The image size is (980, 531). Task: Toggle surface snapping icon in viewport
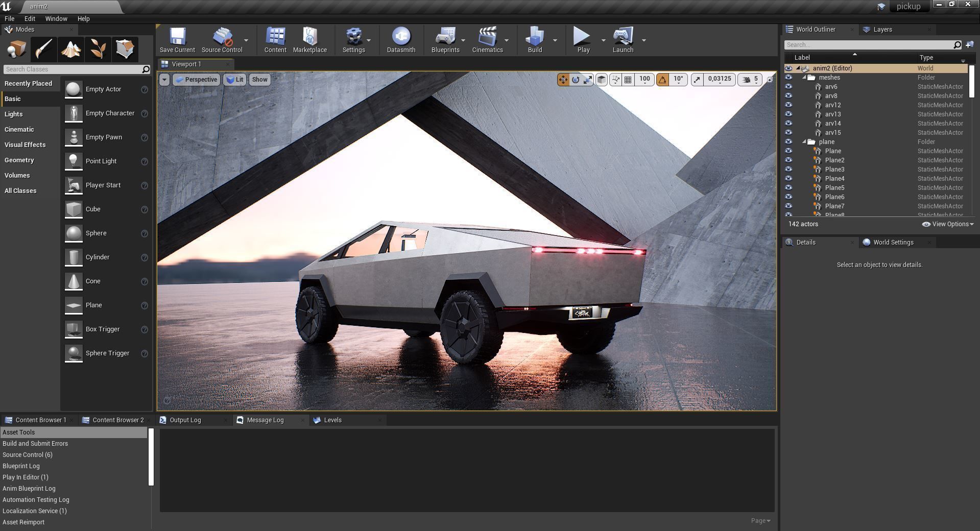tap(615, 80)
